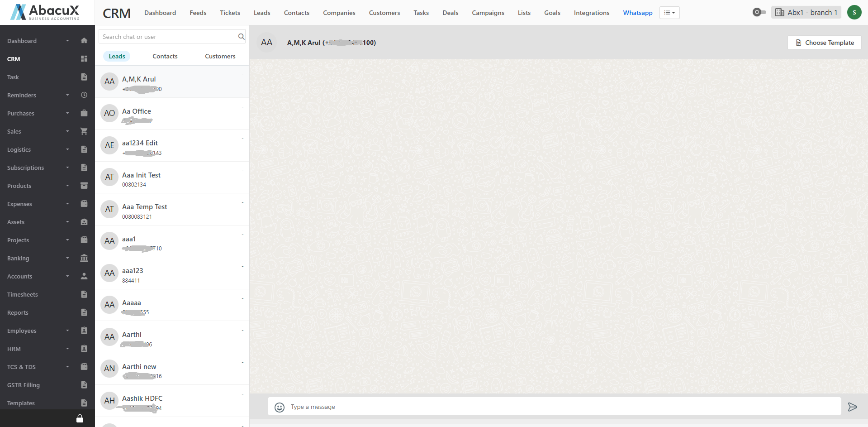
Task: Click the green S user avatar
Action: click(854, 12)
